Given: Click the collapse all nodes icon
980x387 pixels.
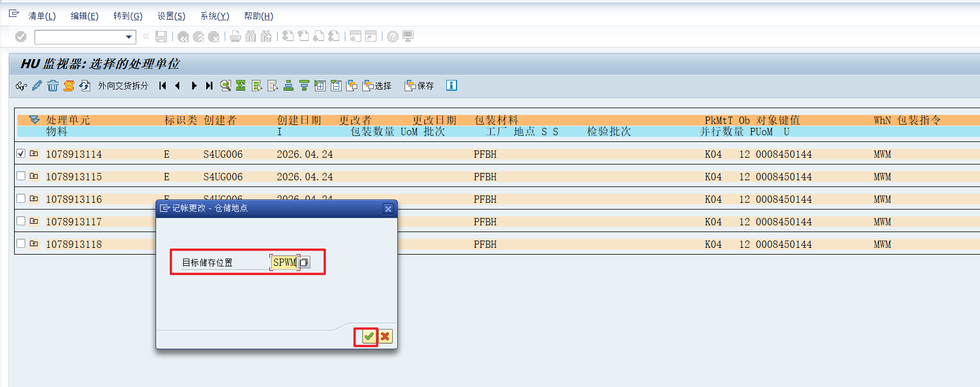Looking at the screenshot, I should point(336,86).
